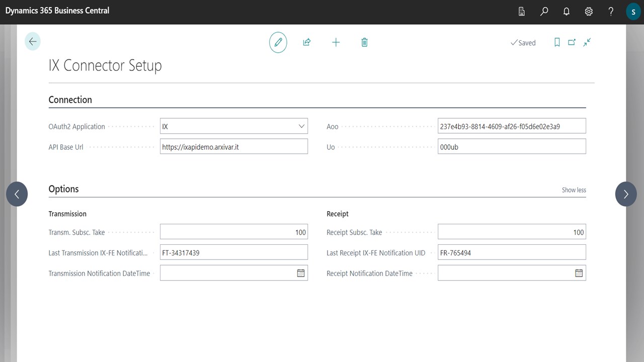The image size is (644, 362).
Task: Expand the OAuth2 Application dropdown
Action: (x=301, y=126)
